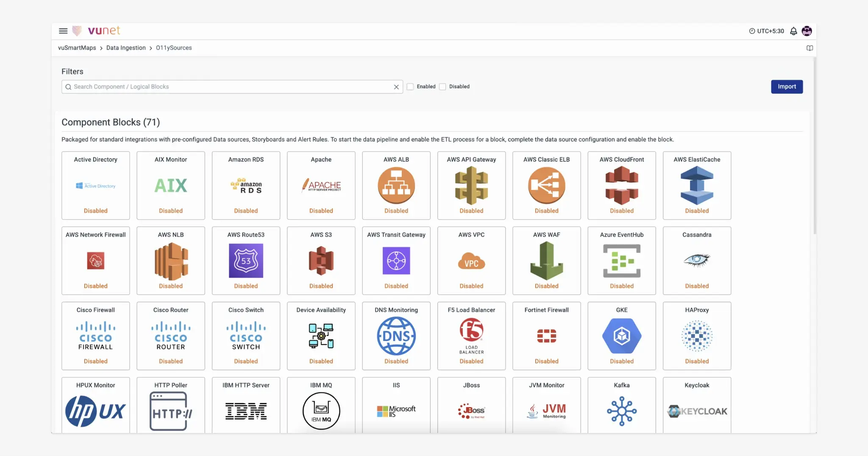
Task: Tick the Enabled filter checkbox
Action: click(410, 87)
